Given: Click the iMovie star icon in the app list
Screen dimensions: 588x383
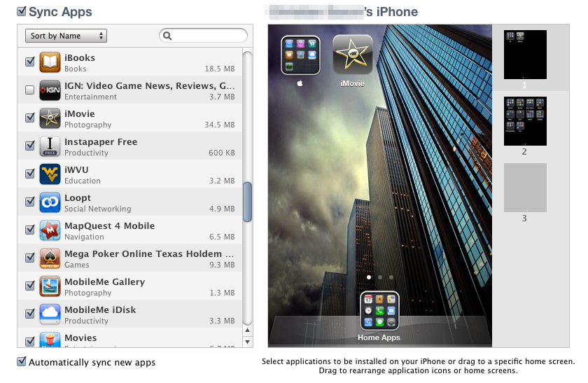Looking at the screenshot, I should click(50, 118).
